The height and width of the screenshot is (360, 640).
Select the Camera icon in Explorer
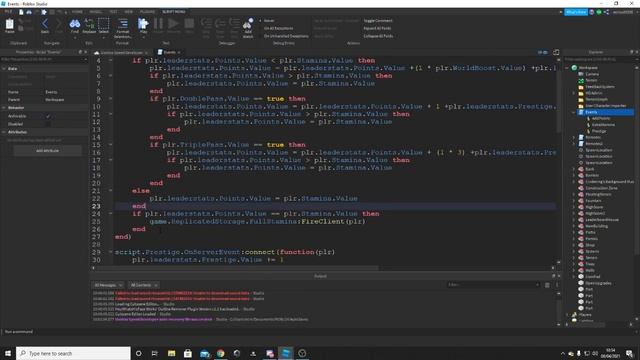tap(581, 74)
